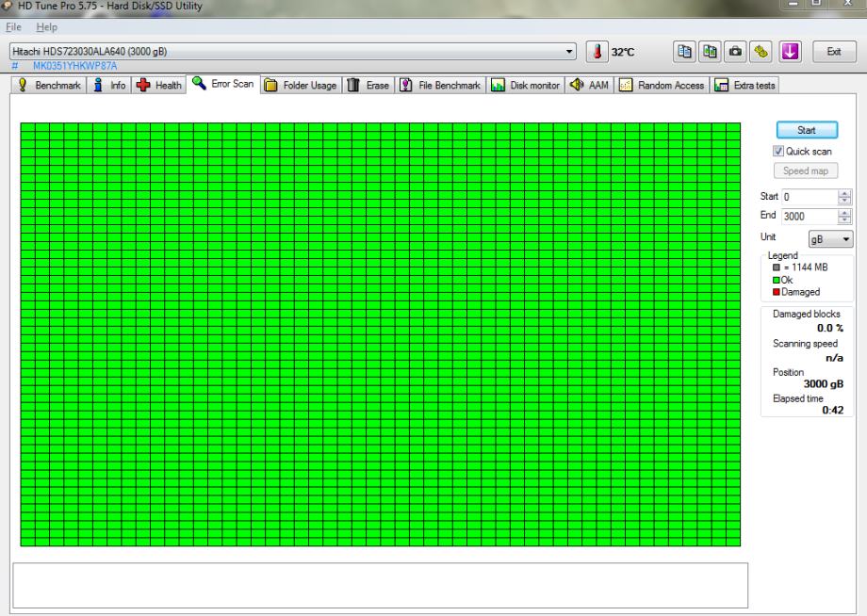Increase the Start value with up arrow
This screenshot has height=616, width=867.
843,193
